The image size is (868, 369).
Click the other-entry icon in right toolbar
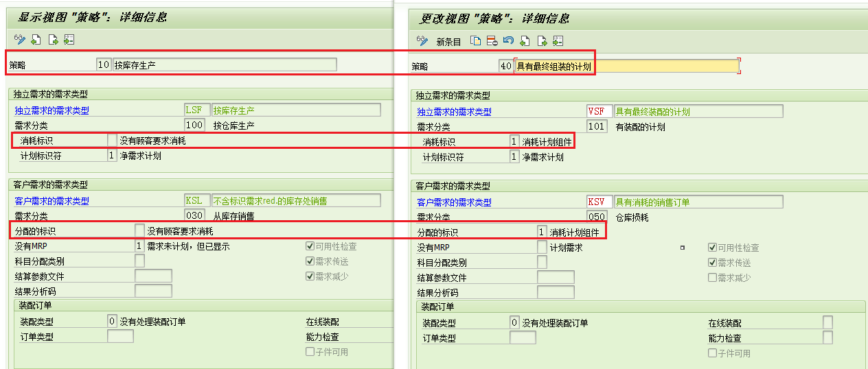[x=558, y=40]
